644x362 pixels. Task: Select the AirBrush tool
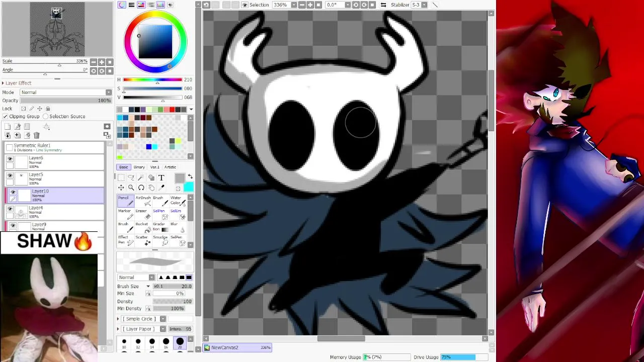[x=143, y=201]
